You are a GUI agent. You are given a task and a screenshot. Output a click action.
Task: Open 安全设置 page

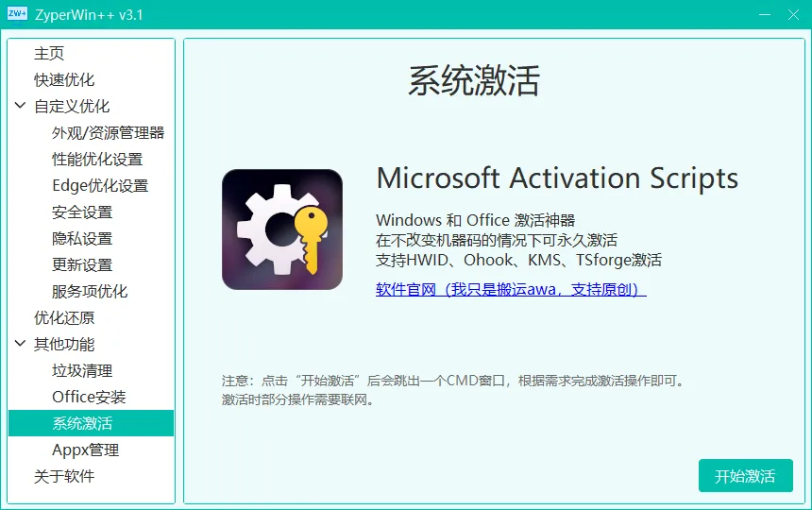82,212
